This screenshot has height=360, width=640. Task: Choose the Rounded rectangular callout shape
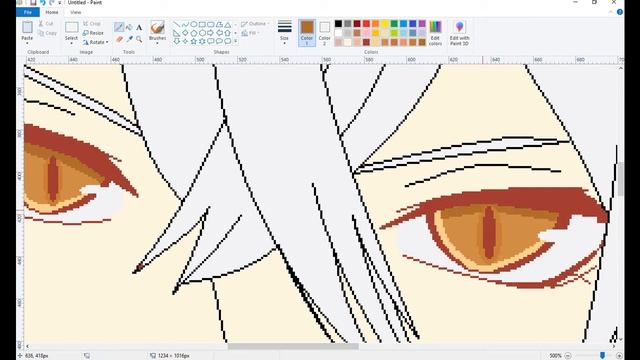pos(211,41)
